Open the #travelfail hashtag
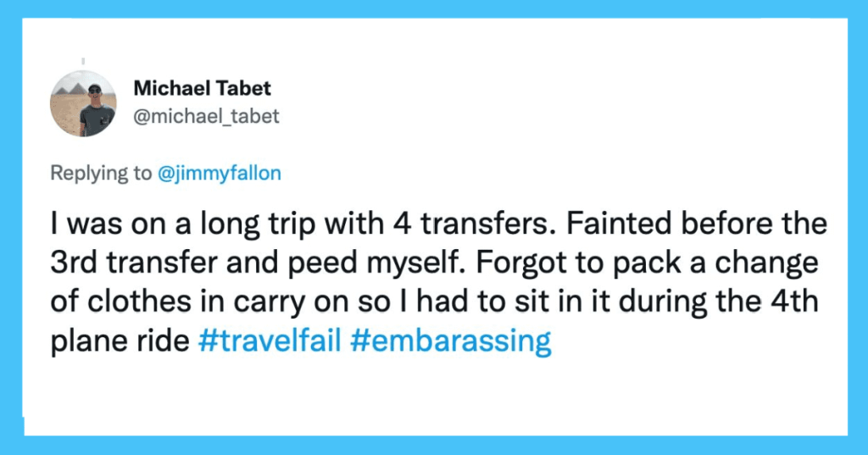 point(269,340)
